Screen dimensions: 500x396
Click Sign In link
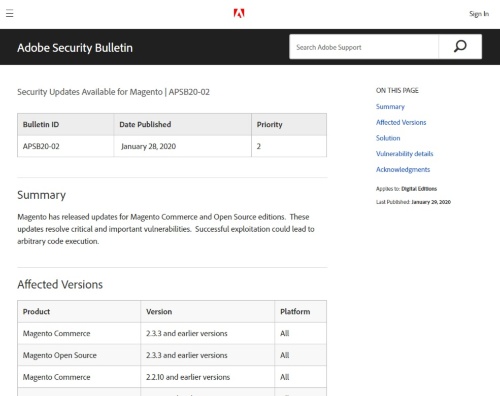tap(479, 14)
